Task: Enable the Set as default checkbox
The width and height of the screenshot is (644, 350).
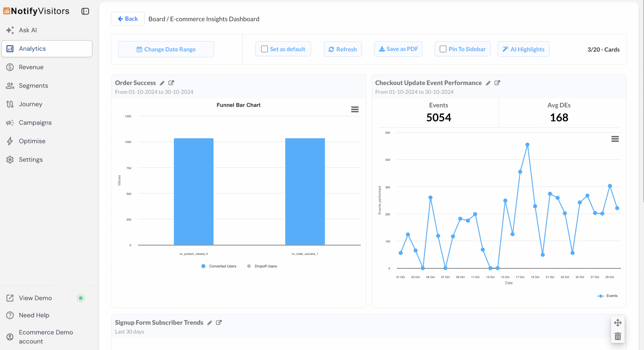Action: pos(264,49)
